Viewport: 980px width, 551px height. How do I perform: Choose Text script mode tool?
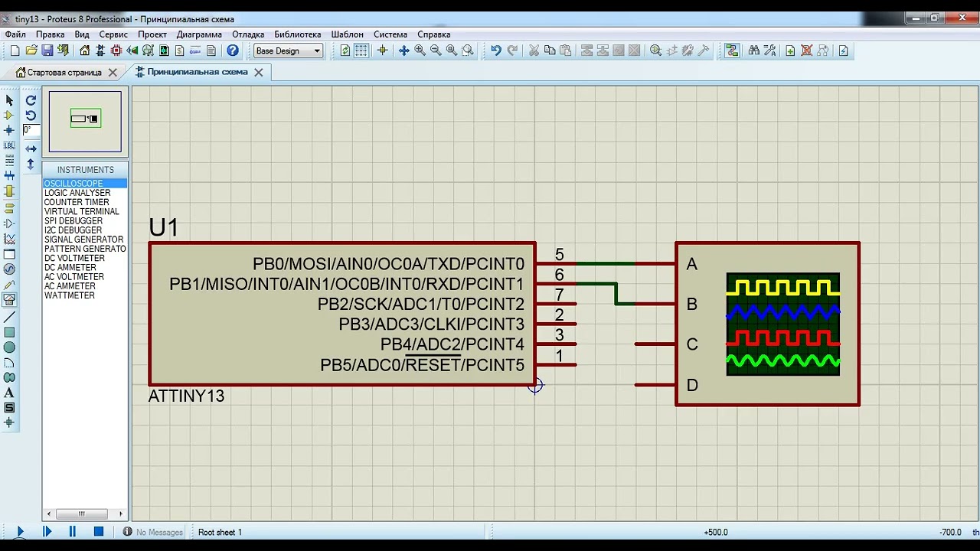point(9,161)
